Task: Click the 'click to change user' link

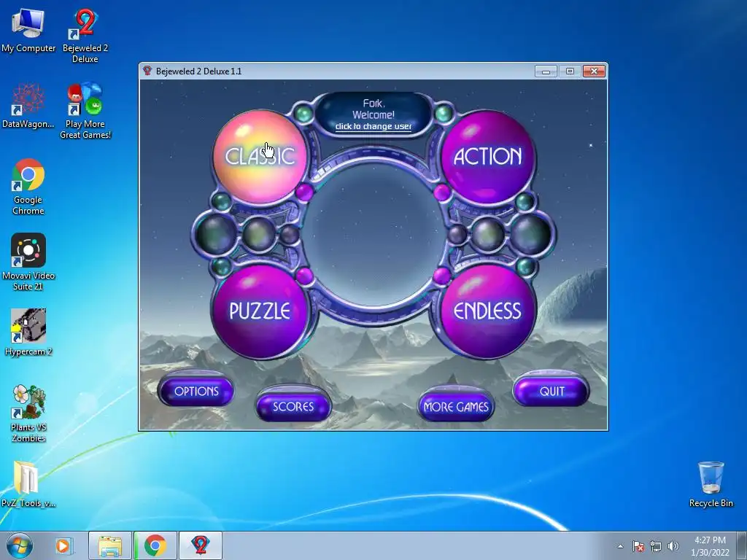Action: point(373,126)
